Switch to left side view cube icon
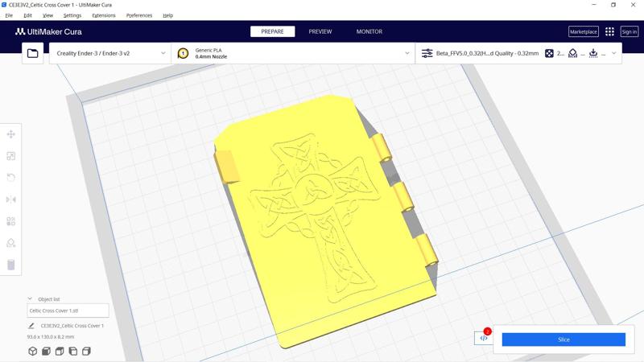The width and height of the screenshot is (644, 362). [73, 351]
